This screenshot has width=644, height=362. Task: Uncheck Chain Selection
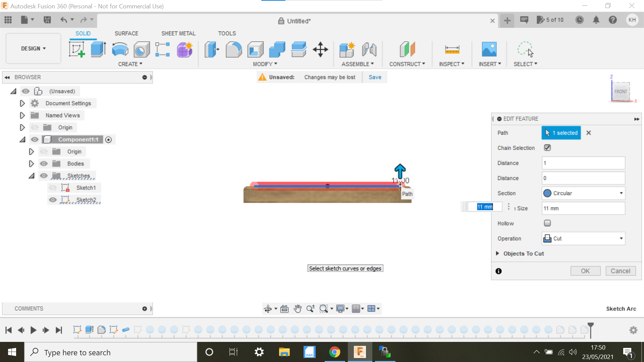click(x=547, y=147)
